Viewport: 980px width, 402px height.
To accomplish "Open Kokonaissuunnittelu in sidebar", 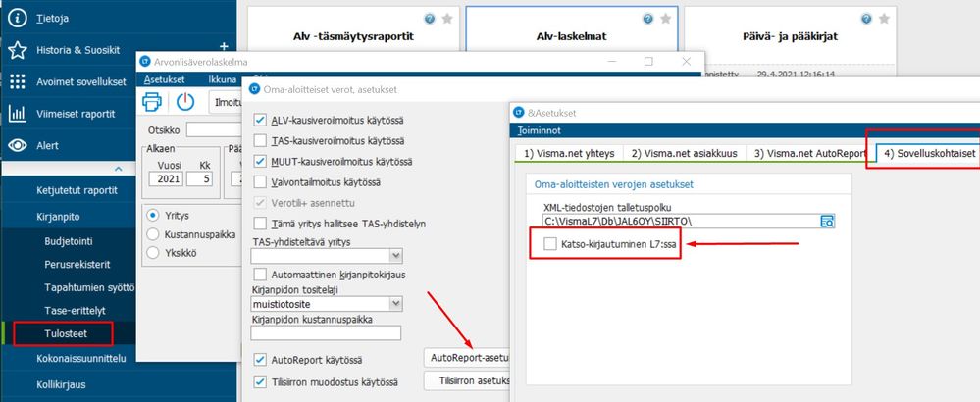I will click(81, 358).
